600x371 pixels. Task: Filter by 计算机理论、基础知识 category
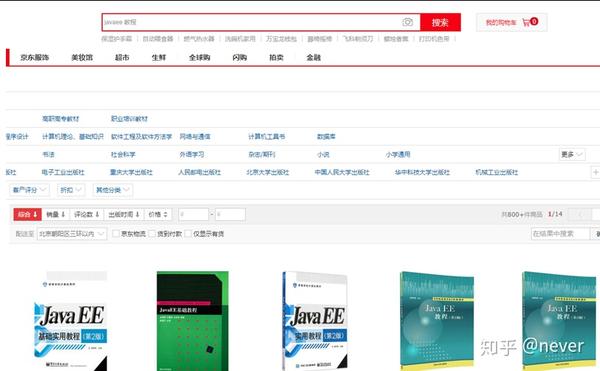[73, 137]
